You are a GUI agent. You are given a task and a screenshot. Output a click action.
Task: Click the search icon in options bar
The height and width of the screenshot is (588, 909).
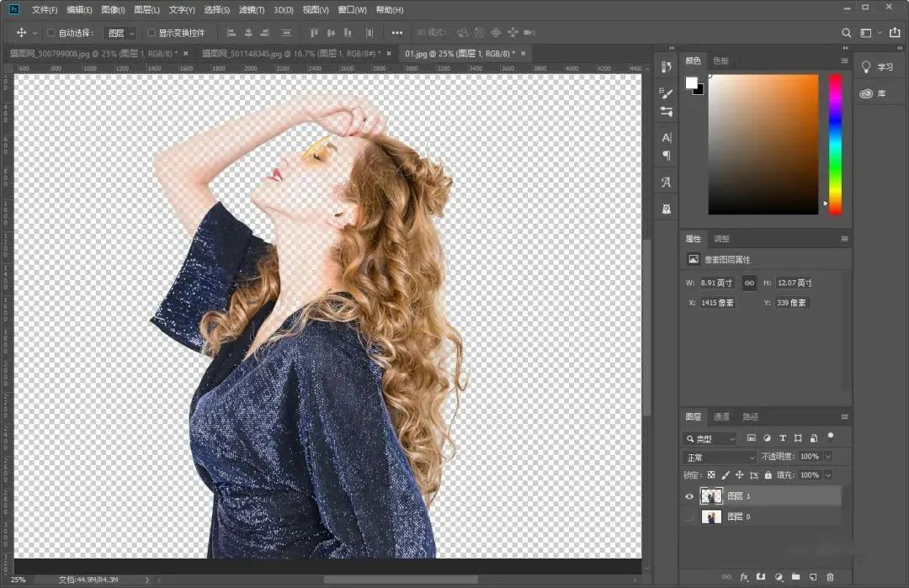pyautogui.click(x=847, y=33)
